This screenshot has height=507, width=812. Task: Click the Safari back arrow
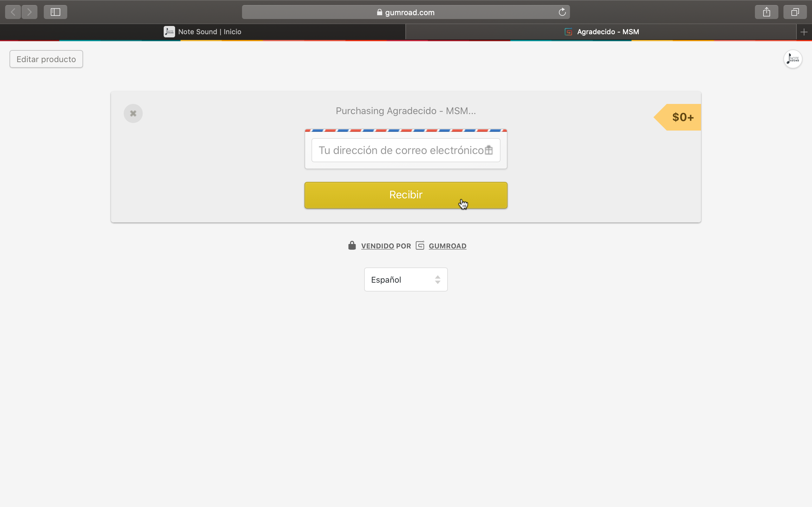tap(13, 12)
